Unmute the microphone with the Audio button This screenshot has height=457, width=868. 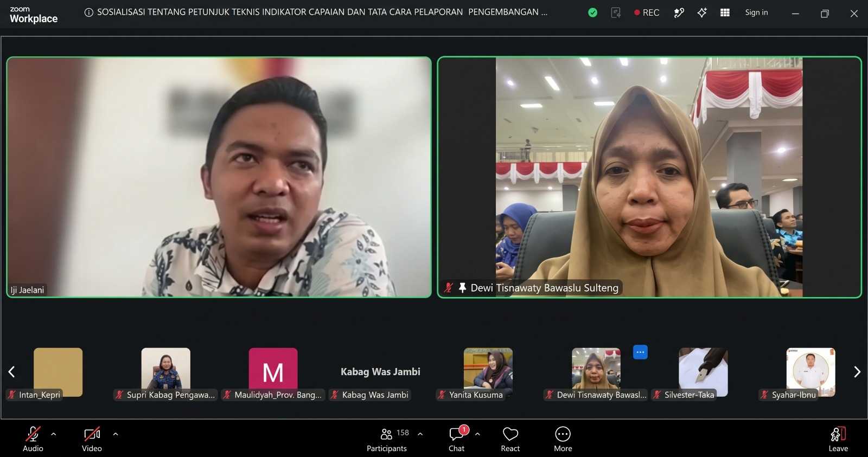[33, 440]
